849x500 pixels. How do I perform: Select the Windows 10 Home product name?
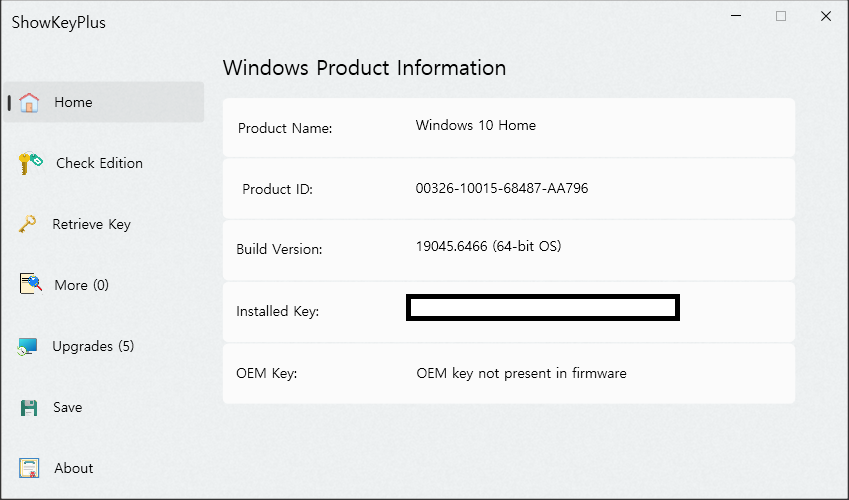pos(475,125)
